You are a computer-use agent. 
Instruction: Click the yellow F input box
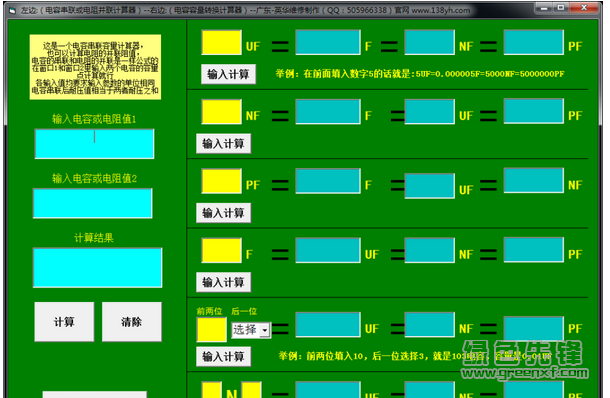(221, 251)
